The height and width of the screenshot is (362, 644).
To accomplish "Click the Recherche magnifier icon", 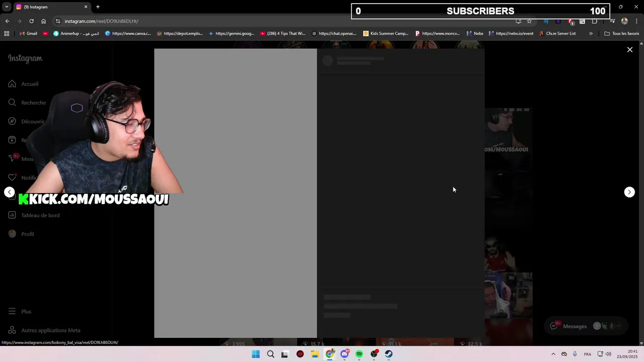I will (x=12, y=103).
